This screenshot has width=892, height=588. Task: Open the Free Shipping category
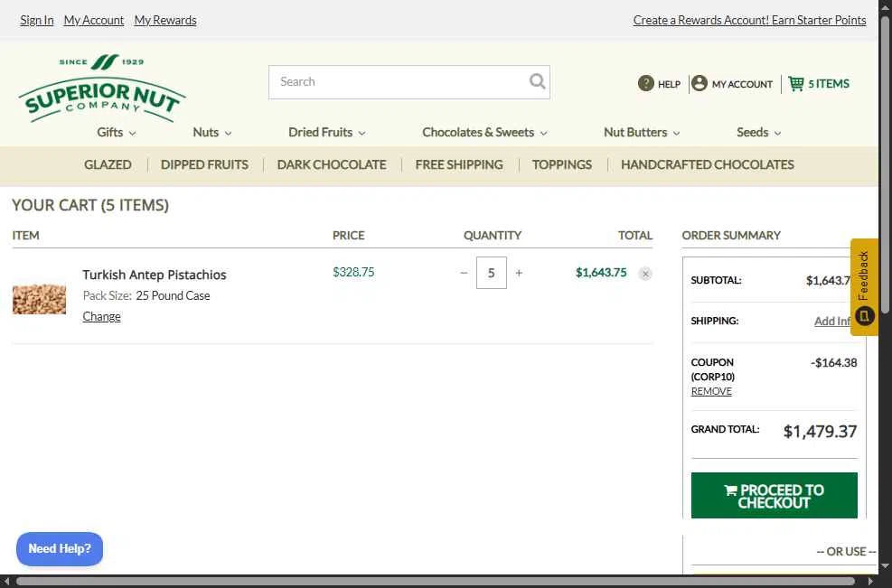(x=459, y=165)
